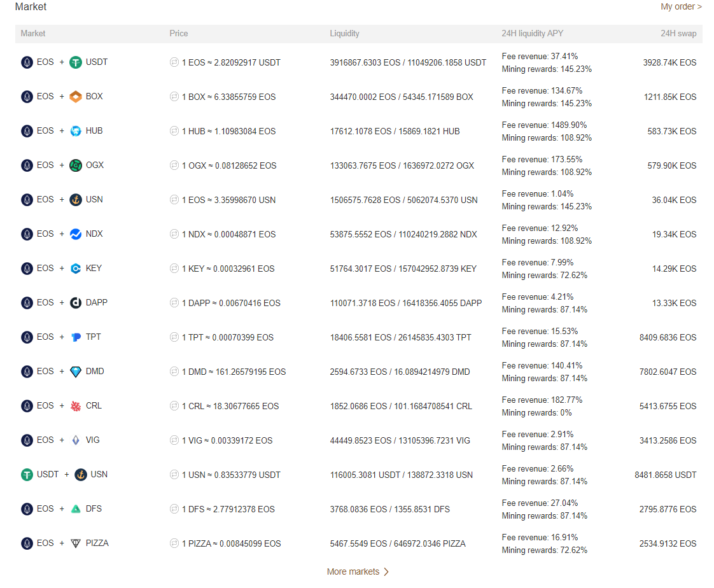This screenshot has width=714, height=588.
Task: Open the My order page
Action: (x=681, y=7)
